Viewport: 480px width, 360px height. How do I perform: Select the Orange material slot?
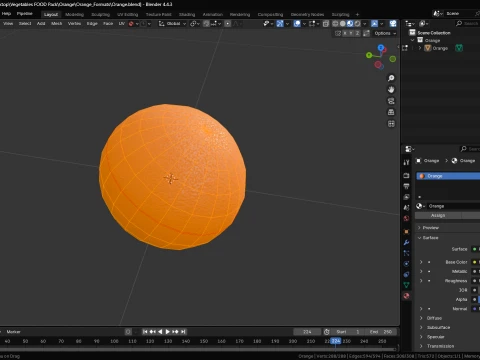click(448, 176)
